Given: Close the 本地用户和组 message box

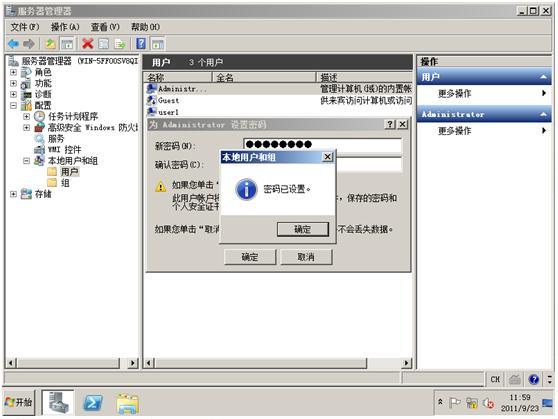Looking at the screenshot, I should click(327, 157).
